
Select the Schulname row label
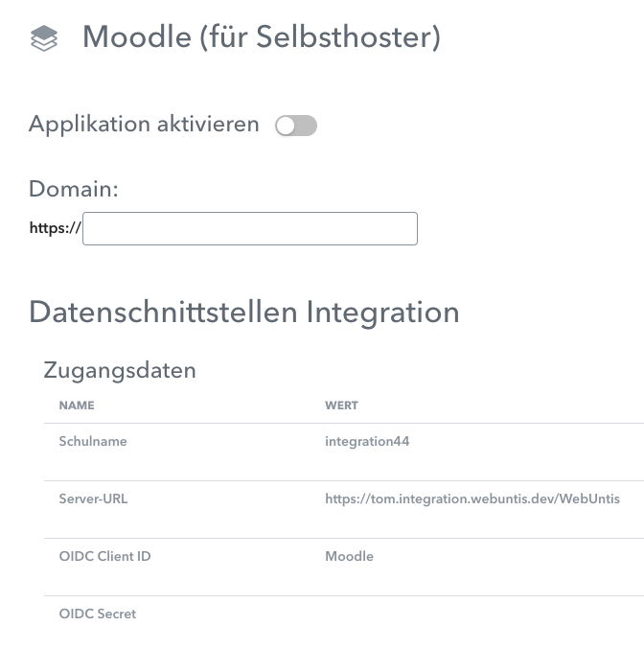pos(93,442)
